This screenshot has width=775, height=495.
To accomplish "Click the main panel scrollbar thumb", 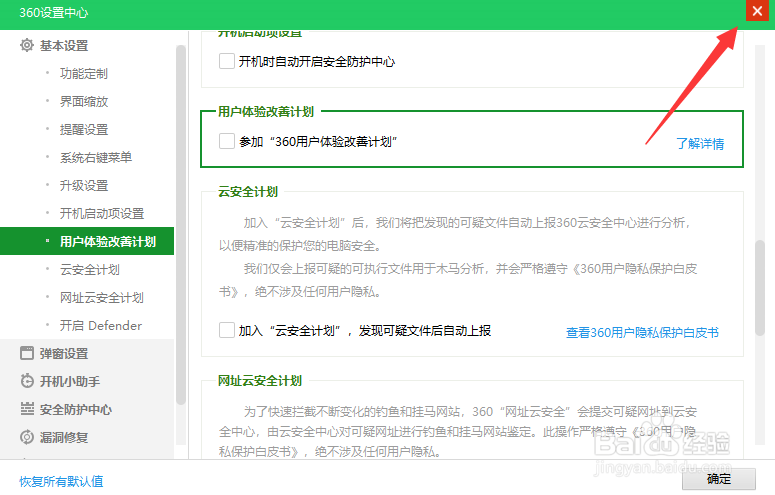I will [x=760, y=288].
